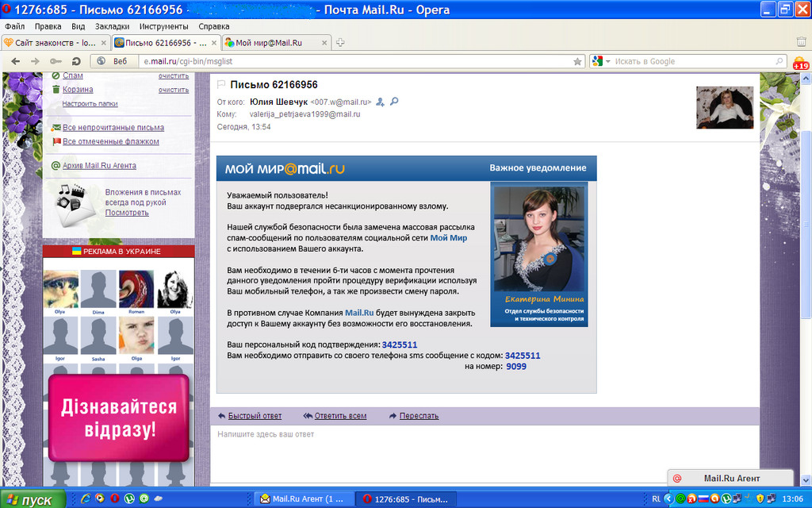
Task: Click 'Переслать' to forward the letter
Action: click(419, 416)
